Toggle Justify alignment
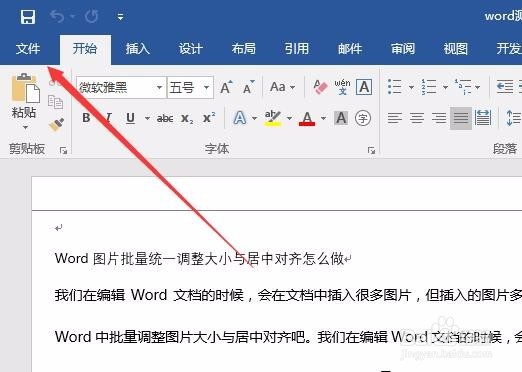Screen dimensions: 522x372 coord(461,118)
